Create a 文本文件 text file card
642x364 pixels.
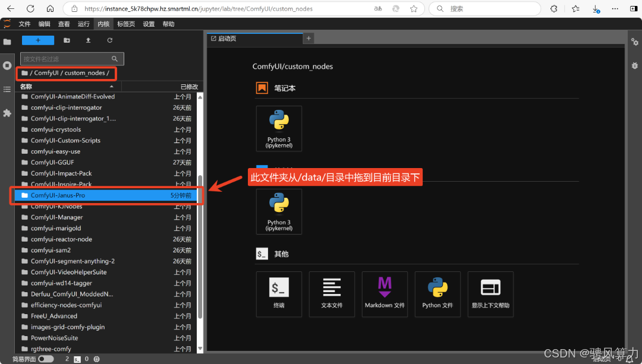point(332,294)
